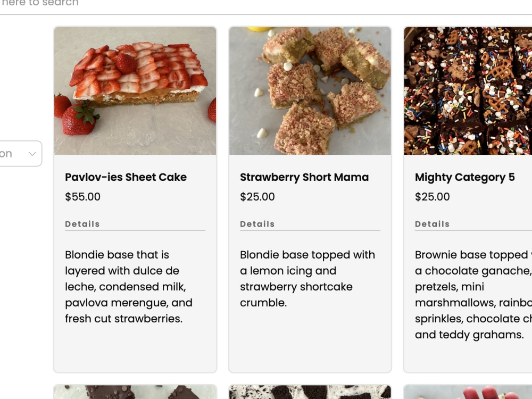Click the Pavlov-ies Sheet Cake title
The height and width of the screenshot is (399, 532).
point(126,177)
